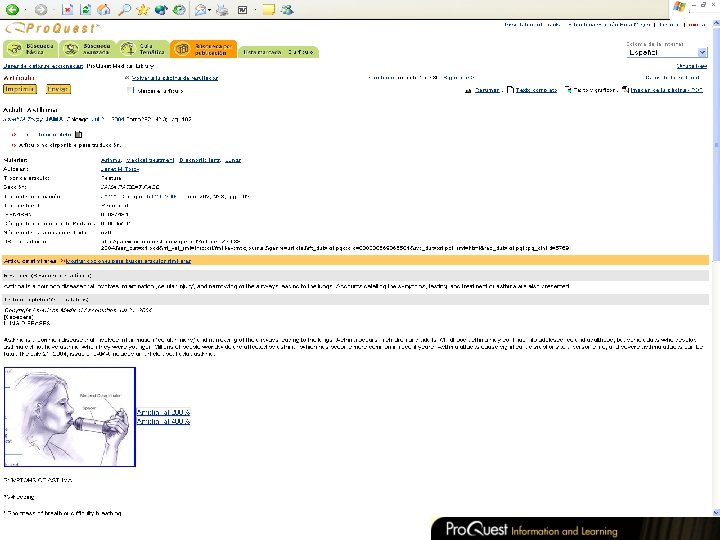Open Search with the magnifying glass icon

coord(124,9)
